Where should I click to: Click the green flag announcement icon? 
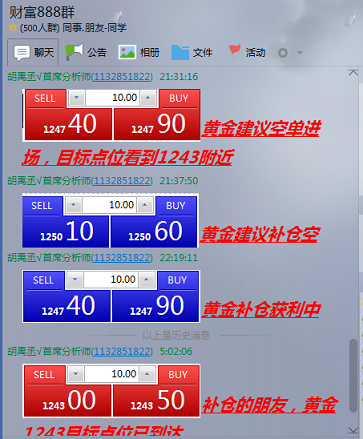(x=74, y=52)
